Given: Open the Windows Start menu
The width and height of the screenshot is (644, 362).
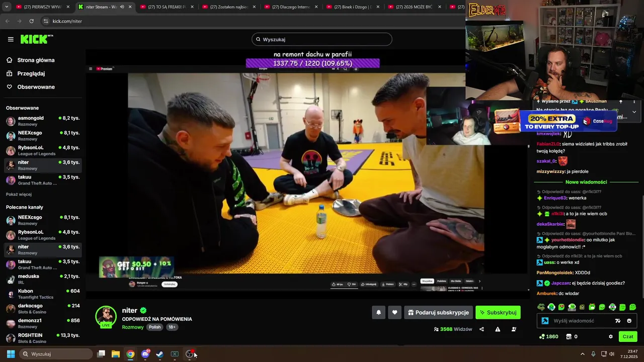Looking at the screenshot, I should click(x=11, y=354).
